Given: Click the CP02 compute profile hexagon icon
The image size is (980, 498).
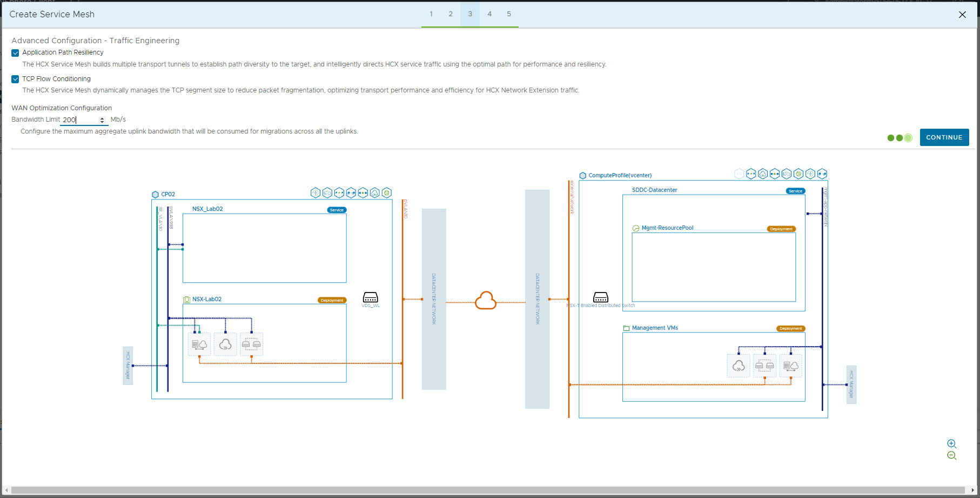Looking at the screenshot, I should (x=156, y=195).
